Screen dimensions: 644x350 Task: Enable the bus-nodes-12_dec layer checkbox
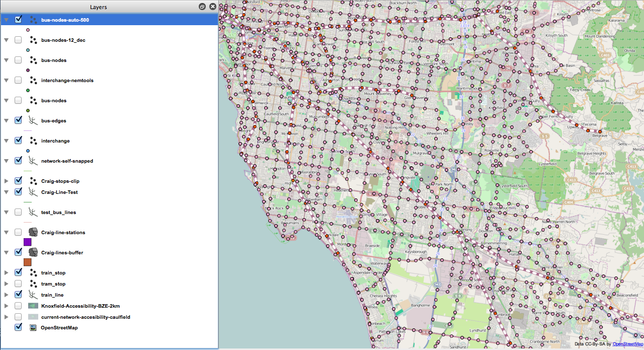[x=18, y=40]
